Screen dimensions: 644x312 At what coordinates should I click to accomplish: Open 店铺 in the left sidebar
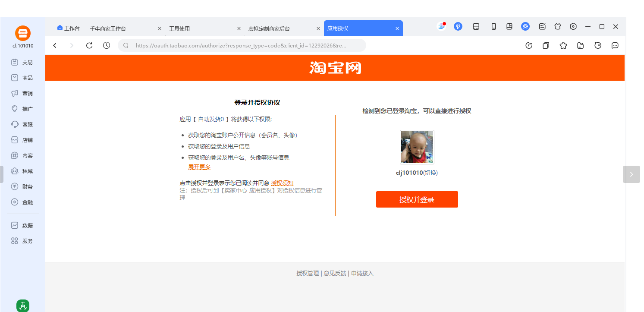click(x=22, y=140)
